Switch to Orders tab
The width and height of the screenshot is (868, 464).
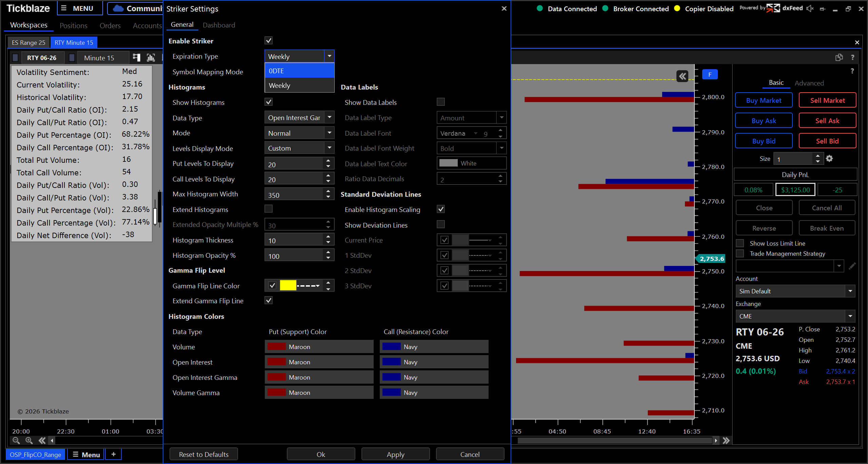click(110, 25)
